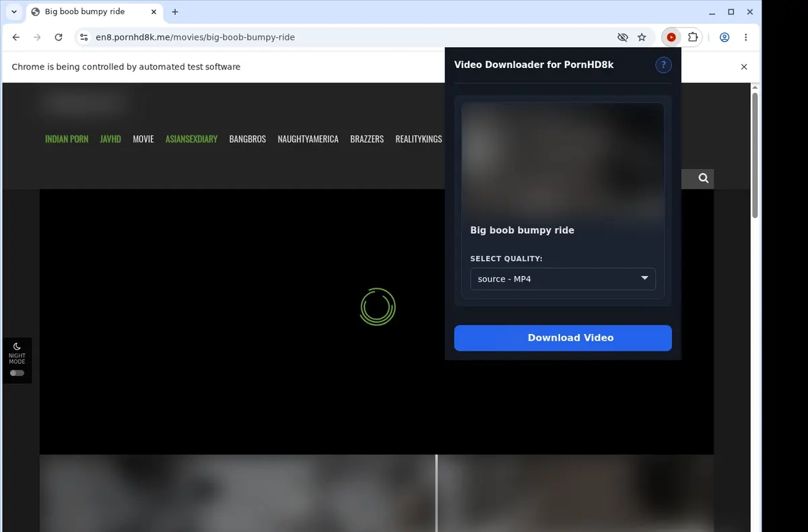This screenshot has height=532, width=808.
Task: Open the JAVHD menu item
Action: 110,139
